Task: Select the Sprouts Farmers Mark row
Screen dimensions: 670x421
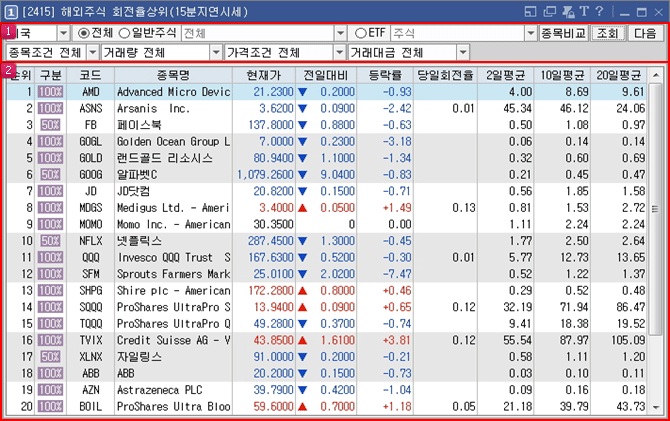Action: (x=326, y=274)
